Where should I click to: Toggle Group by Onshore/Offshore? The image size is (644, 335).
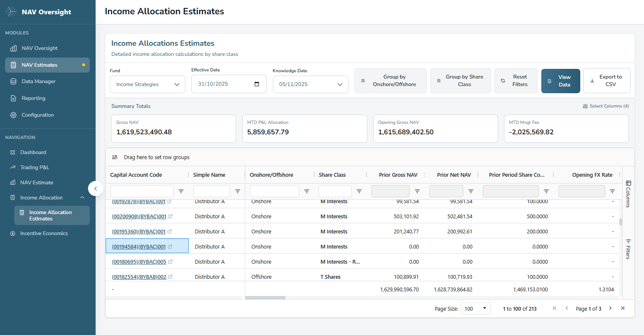[x=390, y=81]
